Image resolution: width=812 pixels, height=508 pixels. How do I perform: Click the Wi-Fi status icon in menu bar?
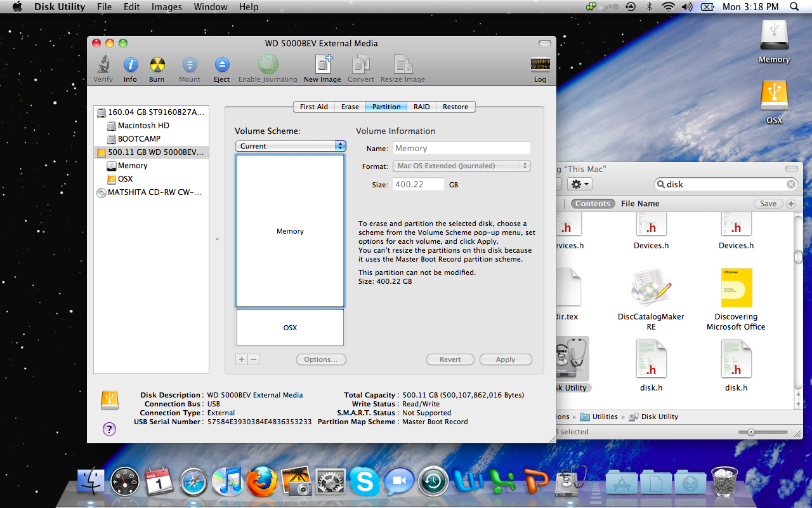pyautogui.click(x=668, y=7)
